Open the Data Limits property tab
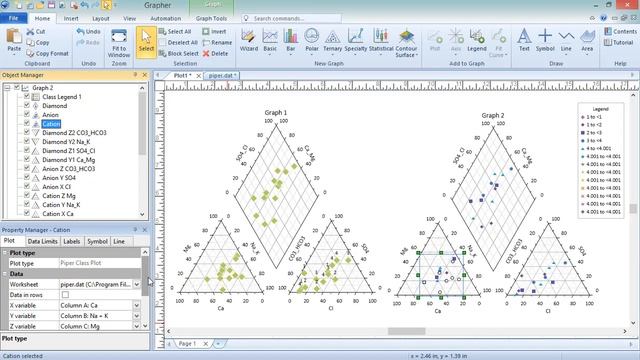Image resolution: width=640 pixels, height=360 pixels. point(42,241)
